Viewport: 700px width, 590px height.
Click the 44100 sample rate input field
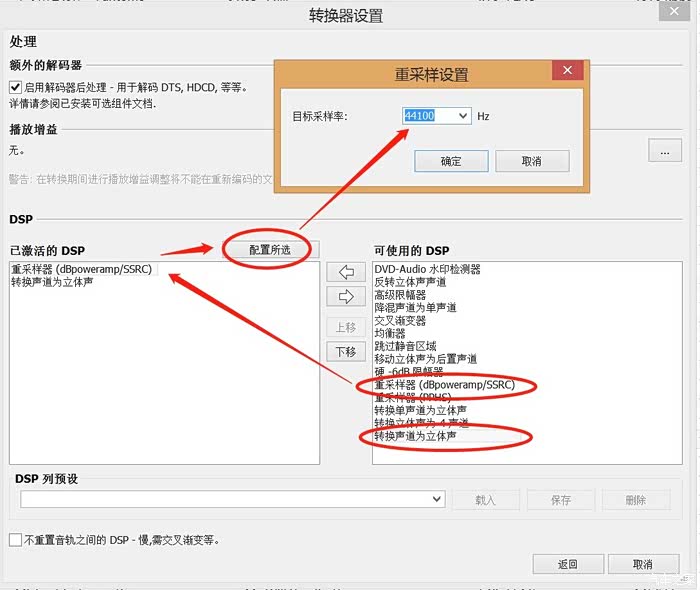[427, 116]
